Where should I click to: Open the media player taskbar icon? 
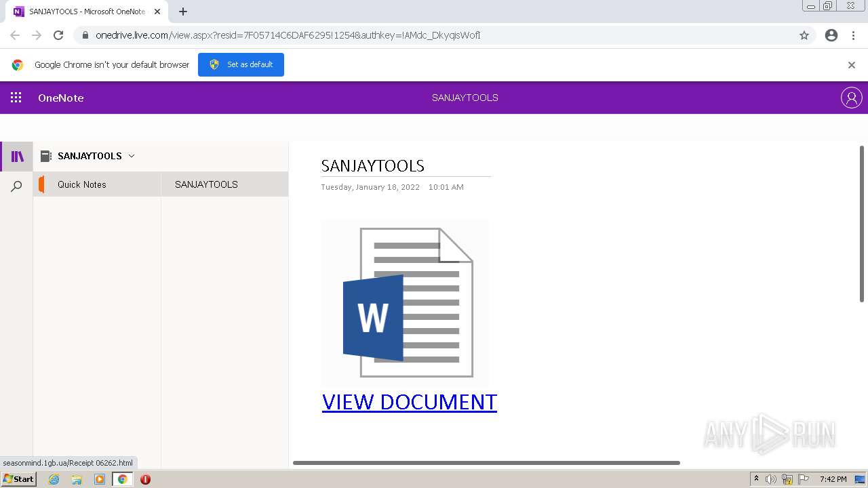(100, 479)
